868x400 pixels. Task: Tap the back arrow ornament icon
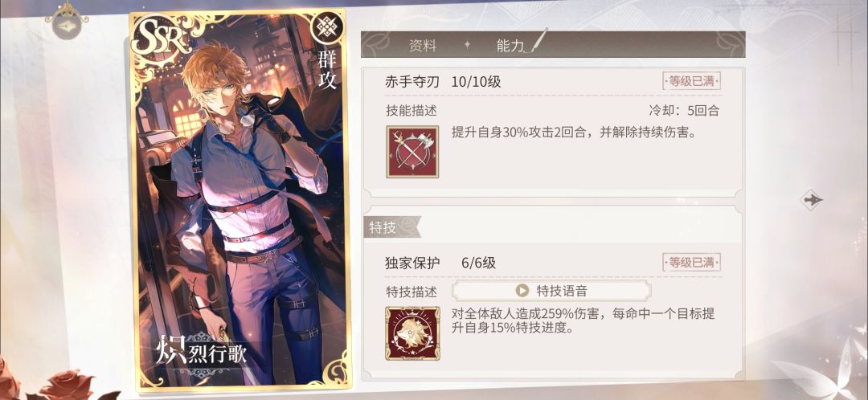click(x=67, y=22)
